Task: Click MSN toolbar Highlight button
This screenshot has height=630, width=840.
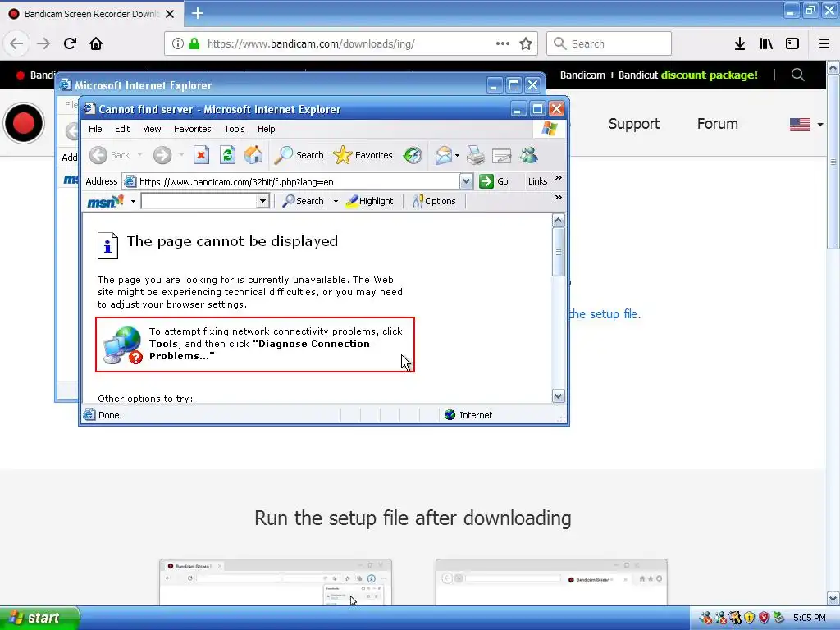Action: tap(370, 201)
